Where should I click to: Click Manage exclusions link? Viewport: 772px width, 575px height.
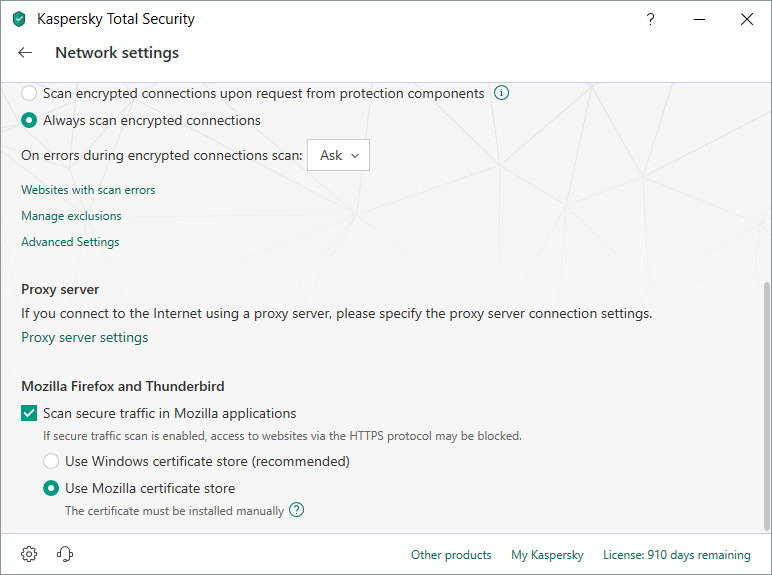tap(71, 216)
